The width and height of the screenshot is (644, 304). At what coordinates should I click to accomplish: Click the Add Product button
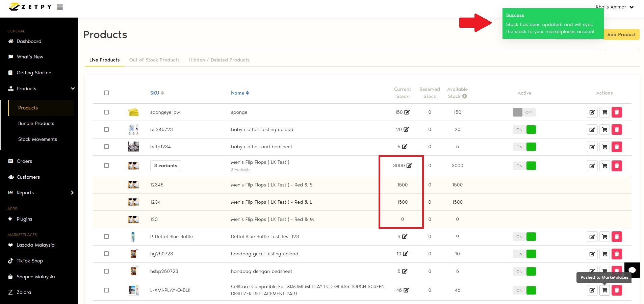(x=621, y=34)
